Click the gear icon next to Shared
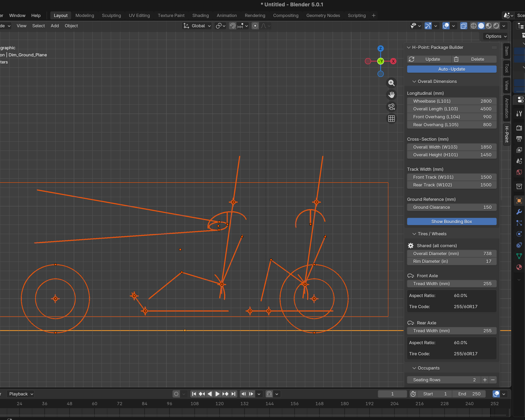Screen dimensions: 525x420 (x=411, y=246)
